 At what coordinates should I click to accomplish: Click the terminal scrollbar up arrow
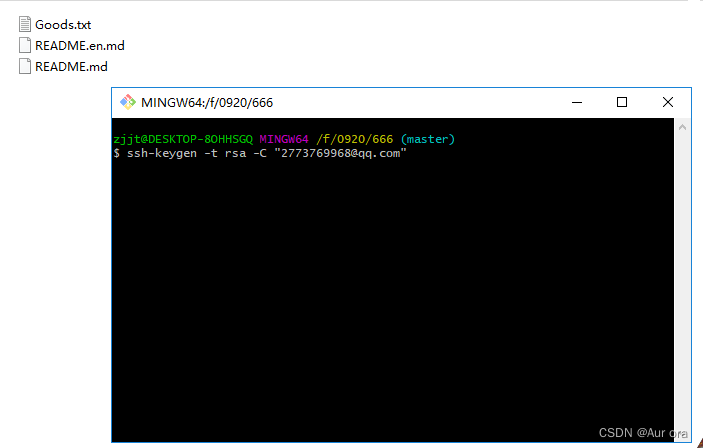pos(682,127)
